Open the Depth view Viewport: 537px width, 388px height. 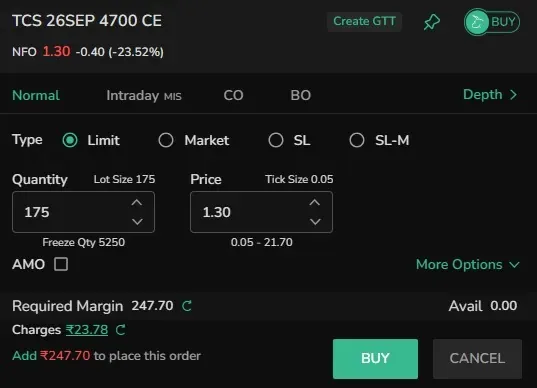[490, 95]
